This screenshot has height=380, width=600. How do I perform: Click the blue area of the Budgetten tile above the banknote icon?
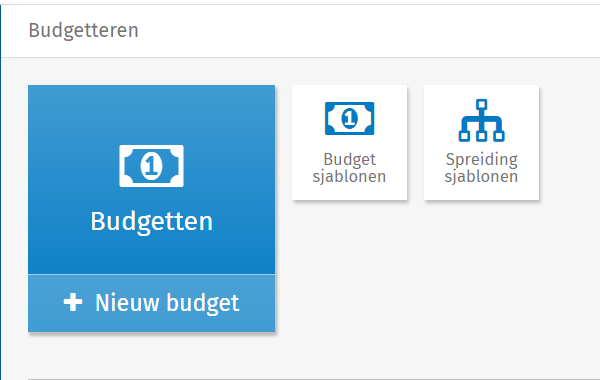click(152, 115)
